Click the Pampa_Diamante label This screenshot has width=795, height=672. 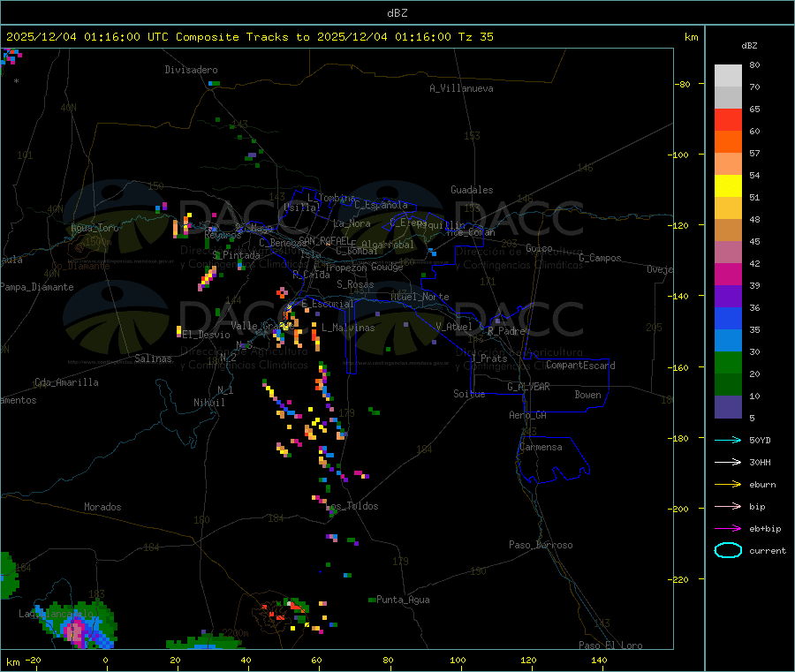36,287
